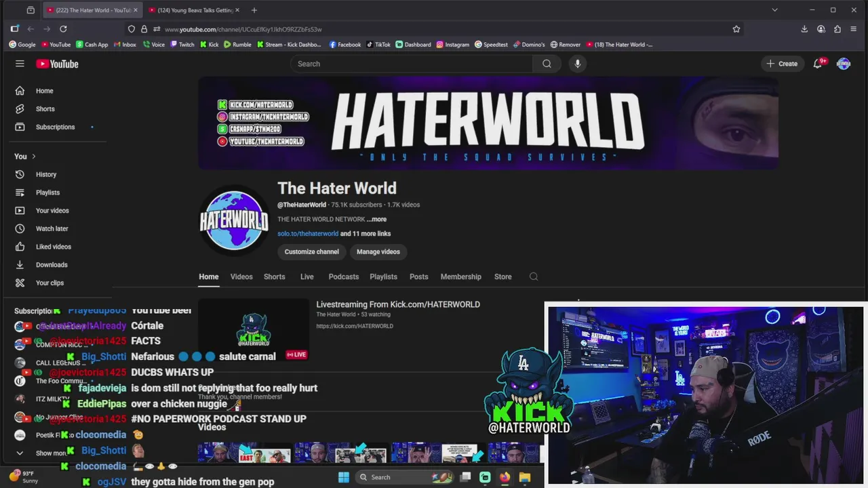Open the Domino's bookmark
The height and width of the screenshot is (488, 868).
coord(529,45)
